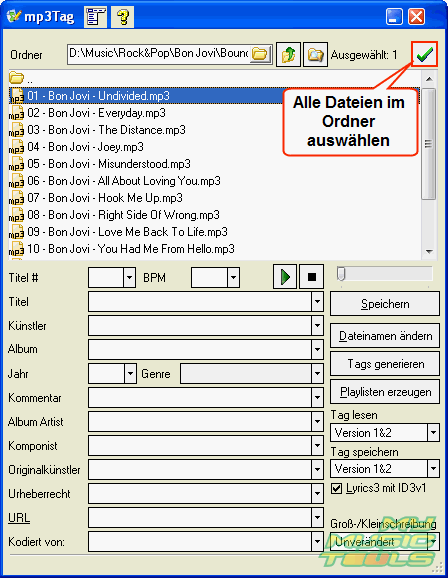Open the Künstler field dropdown arrow
Screen dimensions: 448x578
(x=317, y=325)
